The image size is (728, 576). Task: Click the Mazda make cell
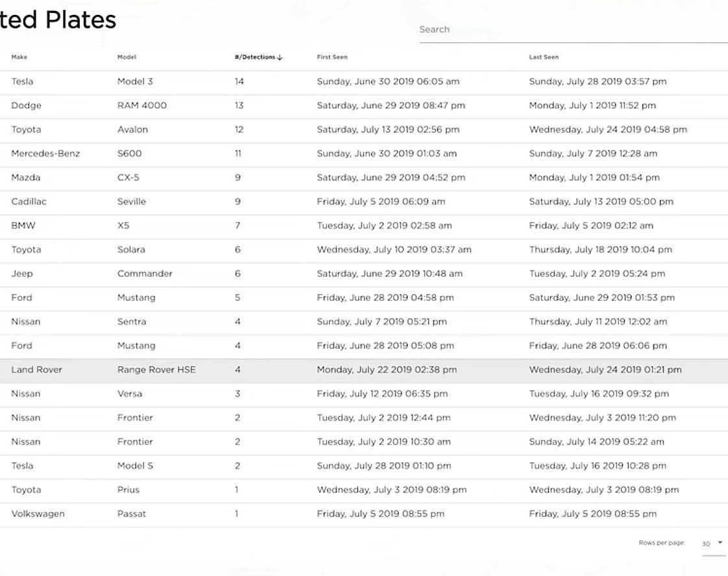click(x=26, y=177)
